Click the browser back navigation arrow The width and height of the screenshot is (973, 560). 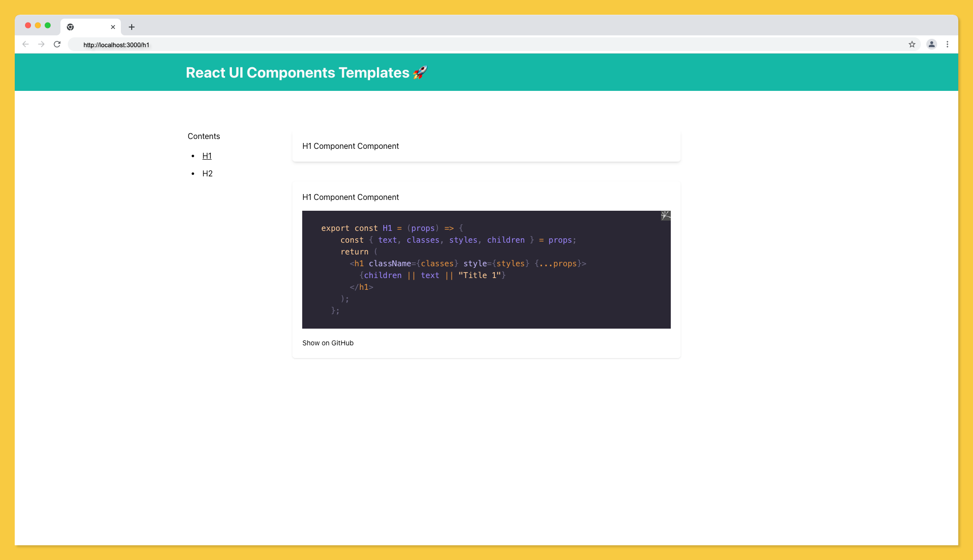pos(25,44)
